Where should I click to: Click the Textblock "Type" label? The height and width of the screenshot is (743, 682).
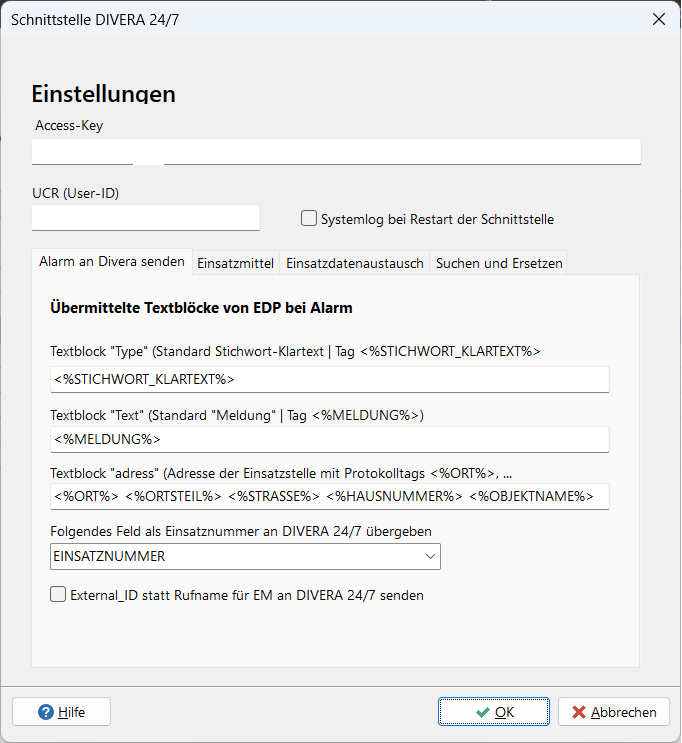(x=295, y=352)
